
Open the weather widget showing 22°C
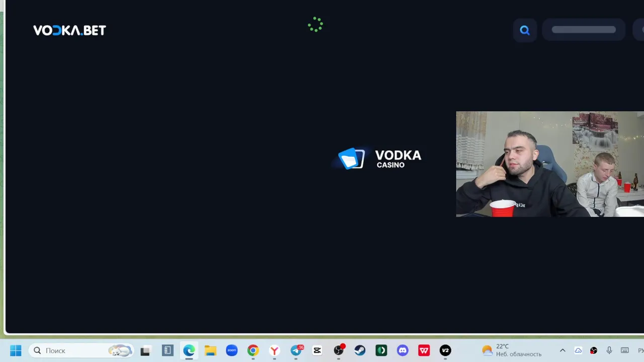[x=512, y=350]
